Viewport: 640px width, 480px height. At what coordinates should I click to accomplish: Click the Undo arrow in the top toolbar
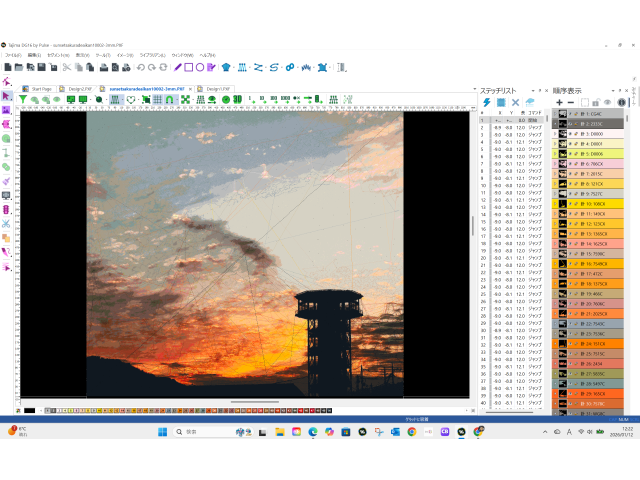point(141,67)
